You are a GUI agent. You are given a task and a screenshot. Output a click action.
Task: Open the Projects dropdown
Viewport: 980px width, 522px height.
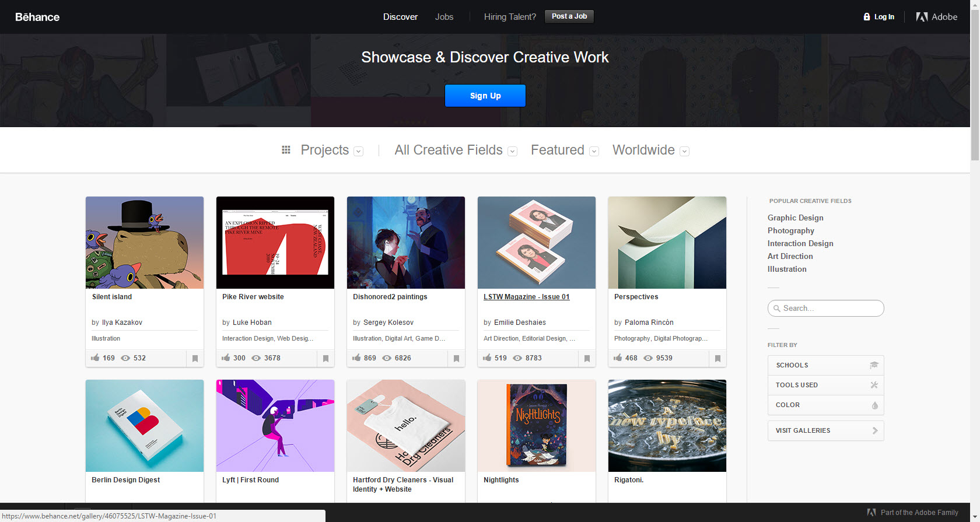tap(332, 150)
